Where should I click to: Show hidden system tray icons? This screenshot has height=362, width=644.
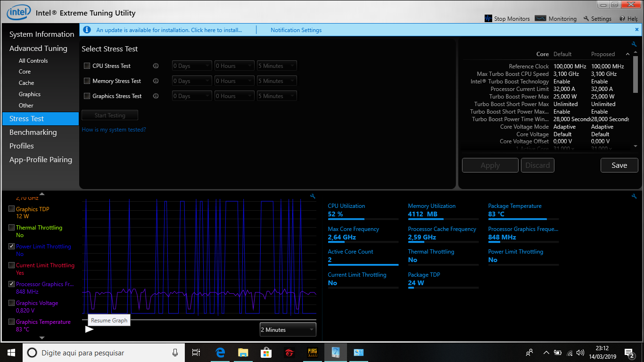[546, 353]
